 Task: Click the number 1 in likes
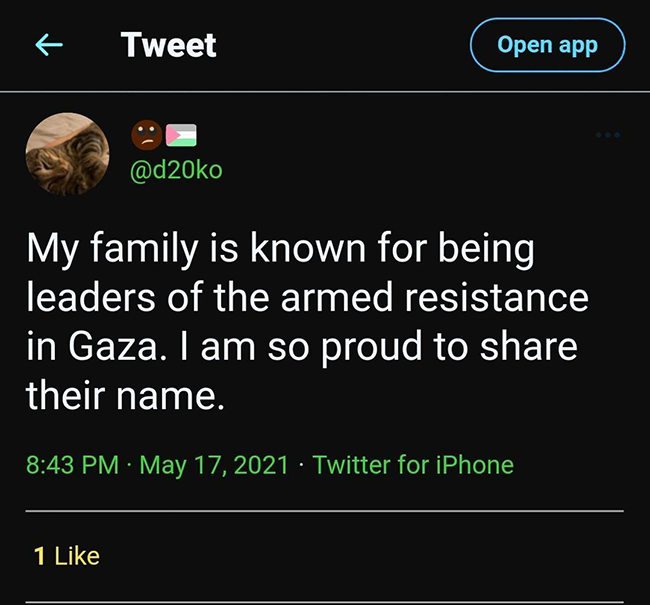coord(39,556)
